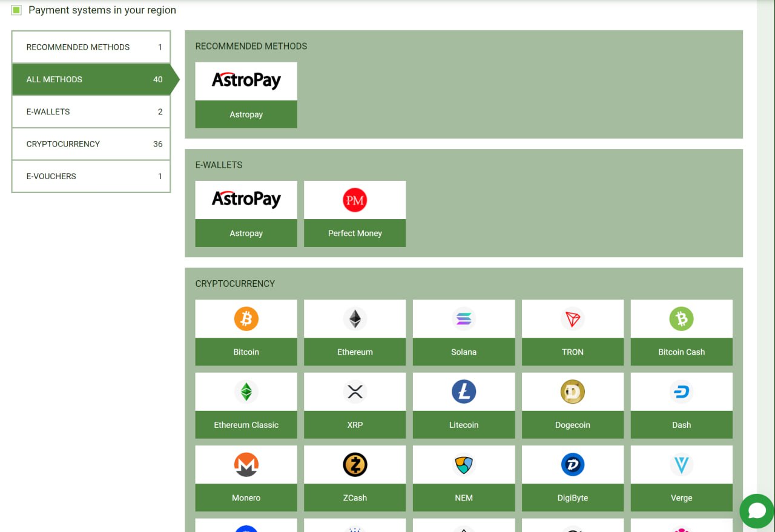Select the Perfect Money PM logo
Screen dimensions: 775x532
(355, 200)
